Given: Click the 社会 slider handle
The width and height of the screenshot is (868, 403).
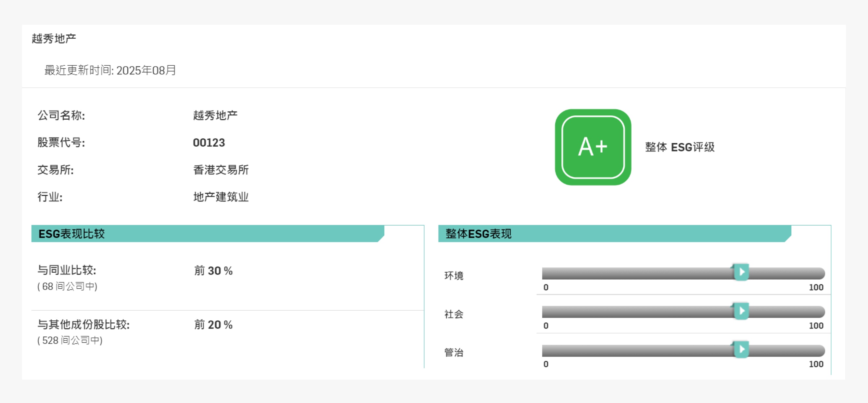Looking at the screenshot, I should pyautogui.click(x=741, y=311).
